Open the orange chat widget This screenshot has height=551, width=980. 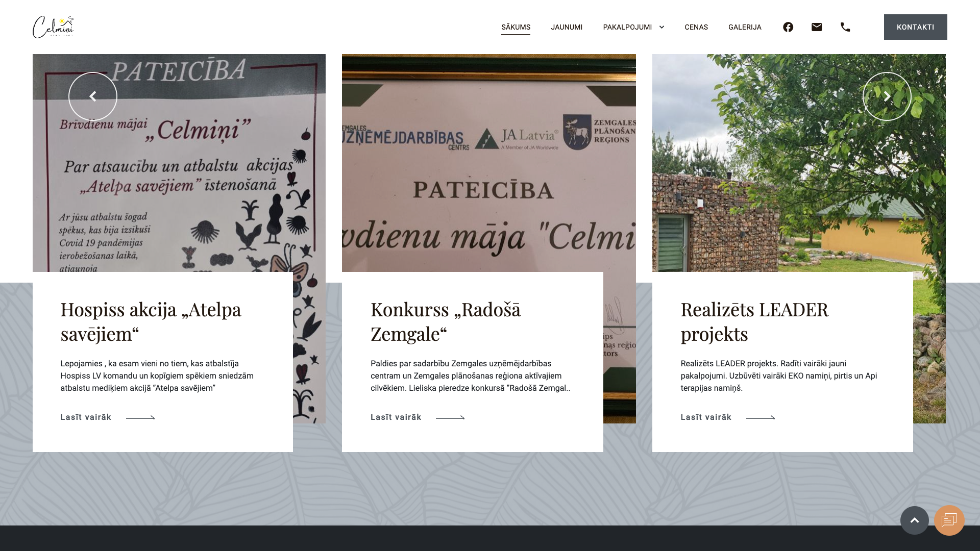949,520
